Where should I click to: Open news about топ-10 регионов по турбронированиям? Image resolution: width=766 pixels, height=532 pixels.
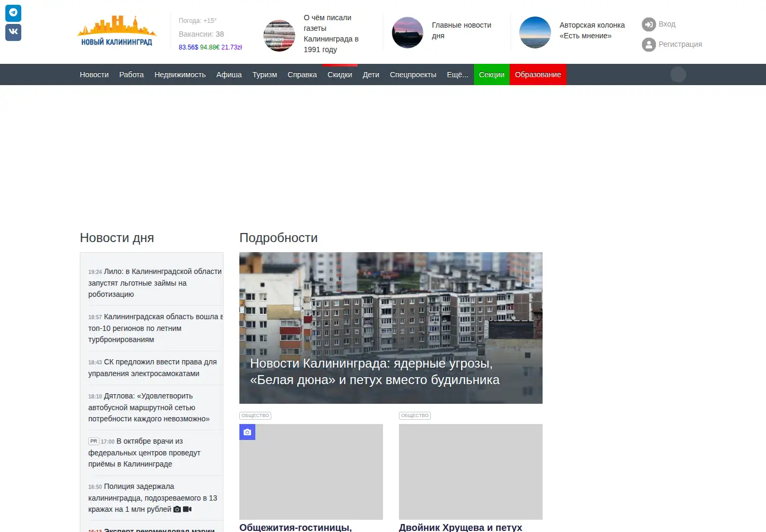[x=155, y=328]
